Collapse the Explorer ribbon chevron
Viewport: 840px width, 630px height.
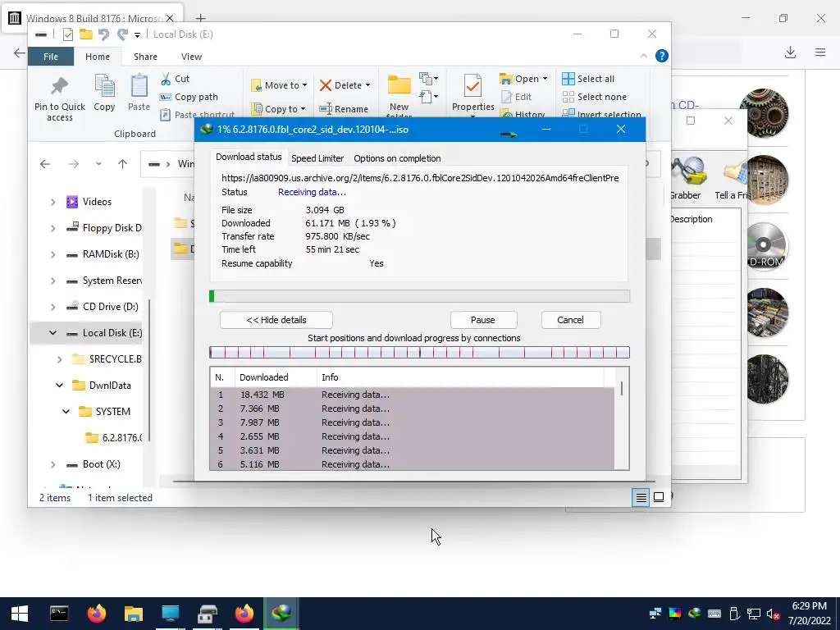(643, 56)
